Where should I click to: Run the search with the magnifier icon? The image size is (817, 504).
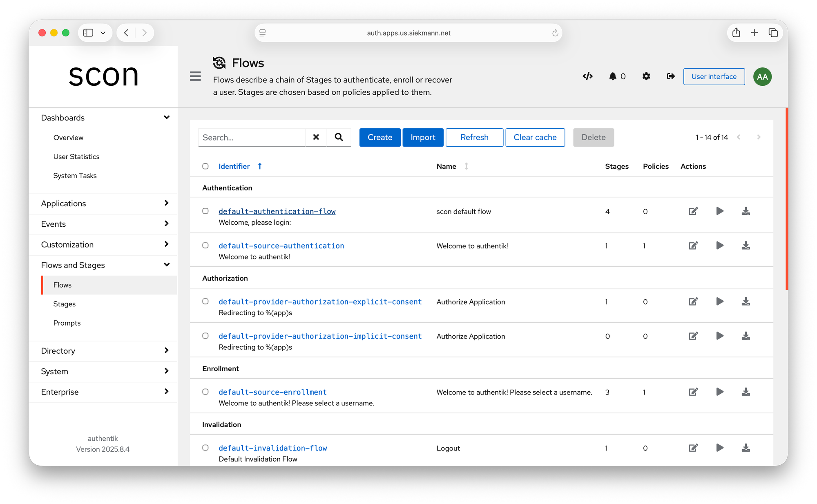[x=339, y=137]
